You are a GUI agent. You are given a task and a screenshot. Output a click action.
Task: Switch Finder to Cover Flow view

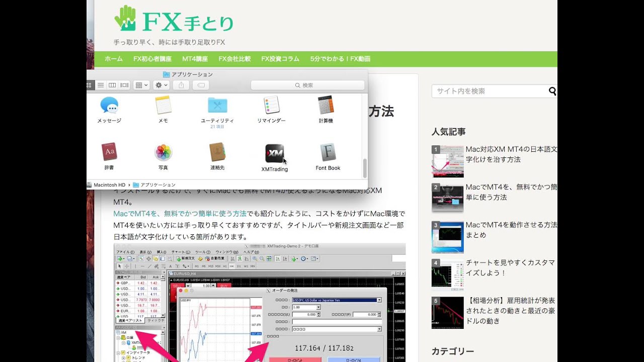coord(124,85)
